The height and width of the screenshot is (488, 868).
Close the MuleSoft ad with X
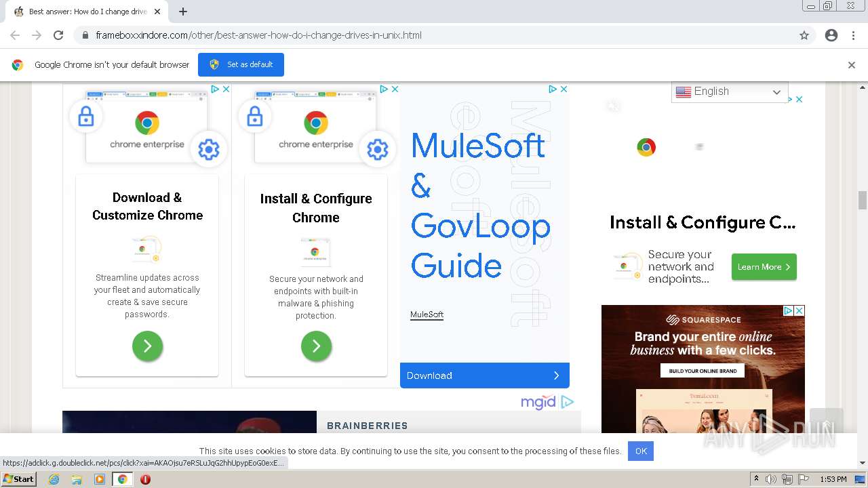[x=564, y=89]
